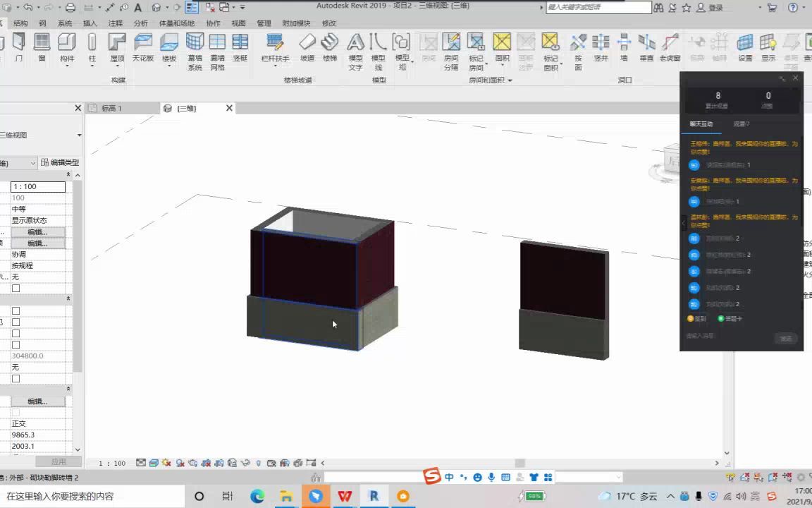Enable the checkbox below 304800.0 value
Screen dimensions: 812x508
pos(16,378)
